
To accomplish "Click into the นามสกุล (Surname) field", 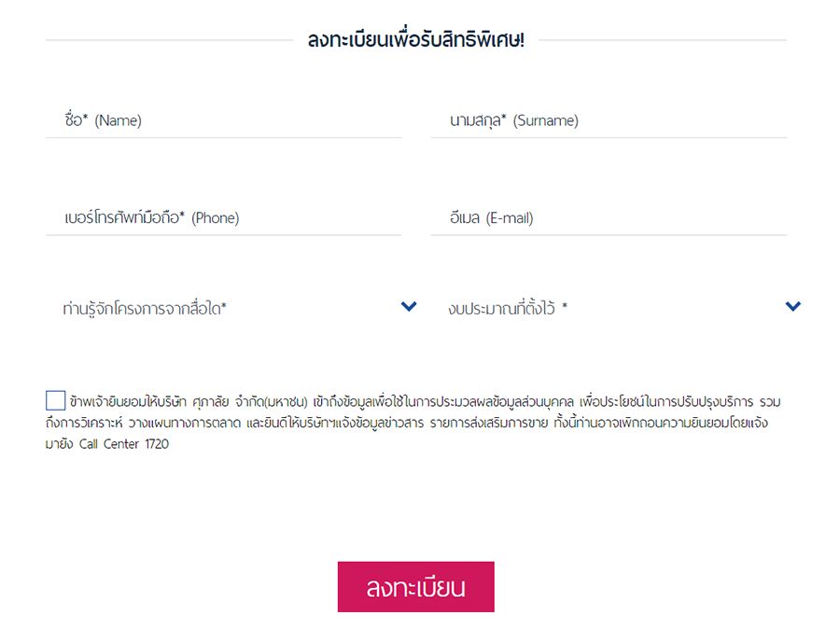I will pyautogui.click(x=609, y=120).
